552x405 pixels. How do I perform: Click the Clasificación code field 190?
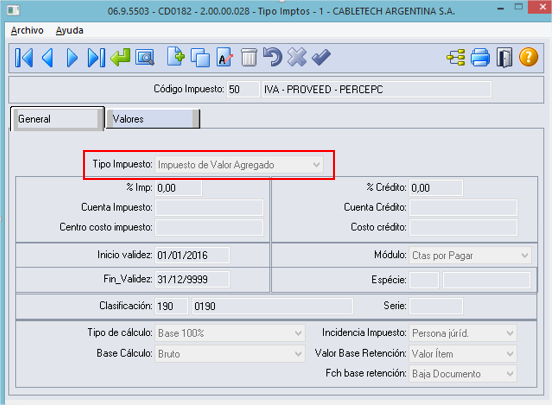(171, 306)
